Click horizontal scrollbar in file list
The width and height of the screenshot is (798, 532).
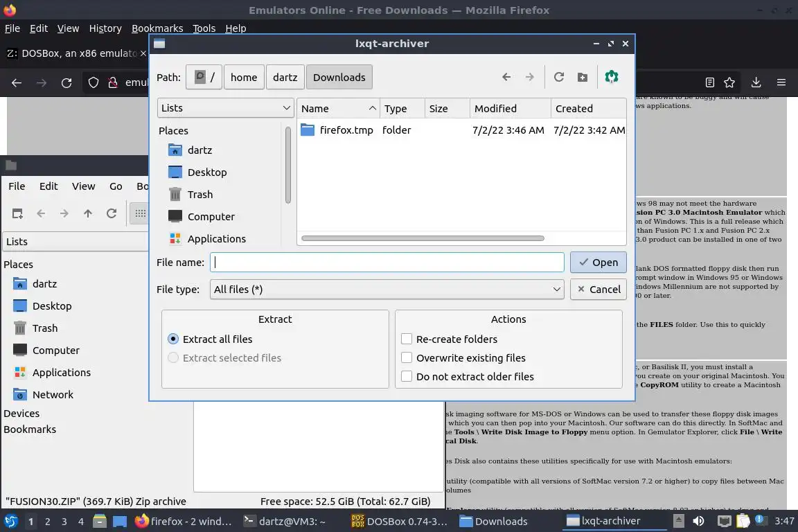point(423,238)
